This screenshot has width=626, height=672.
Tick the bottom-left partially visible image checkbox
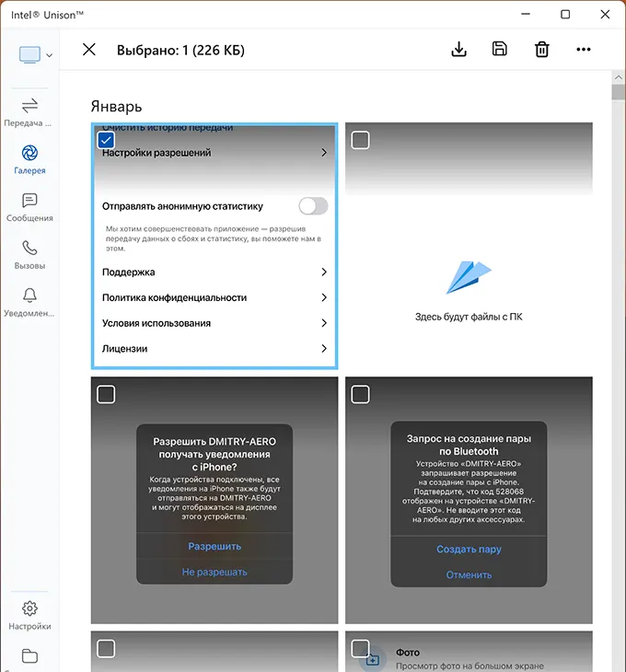tap(106, 648)
